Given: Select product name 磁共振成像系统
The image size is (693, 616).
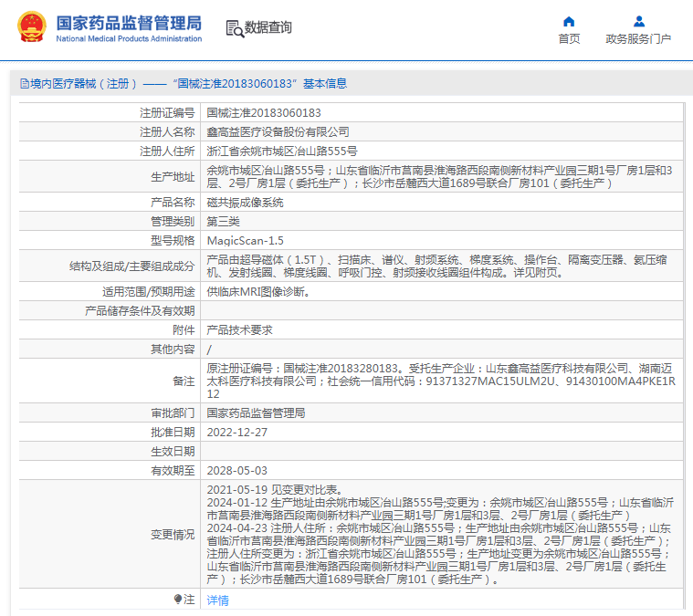Looking at the screenshot, I should [x=246, y=203].
